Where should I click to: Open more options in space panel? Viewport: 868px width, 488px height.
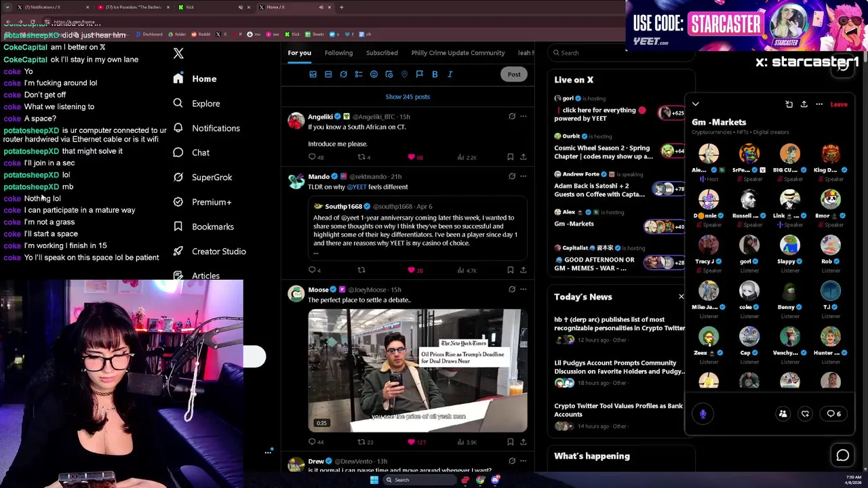coord(819,104)
